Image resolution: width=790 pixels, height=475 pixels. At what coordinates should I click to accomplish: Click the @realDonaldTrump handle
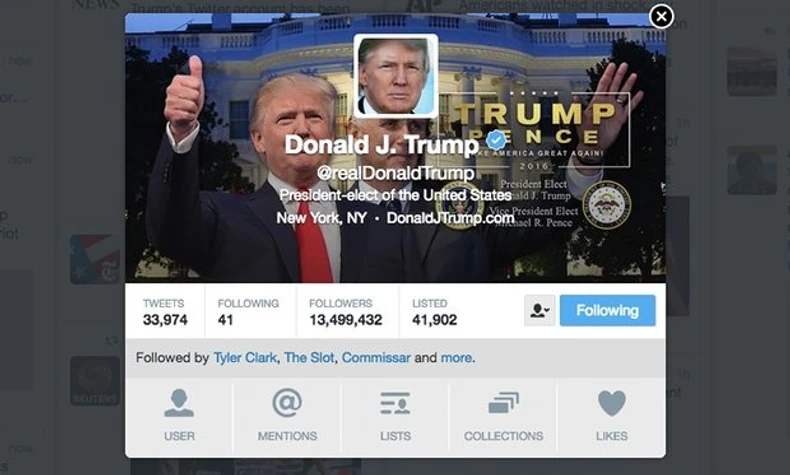(x=396, y=173)
